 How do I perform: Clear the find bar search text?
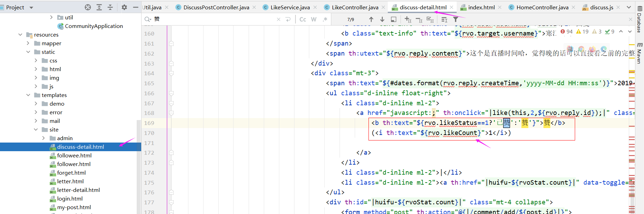[x=279, y=19]
